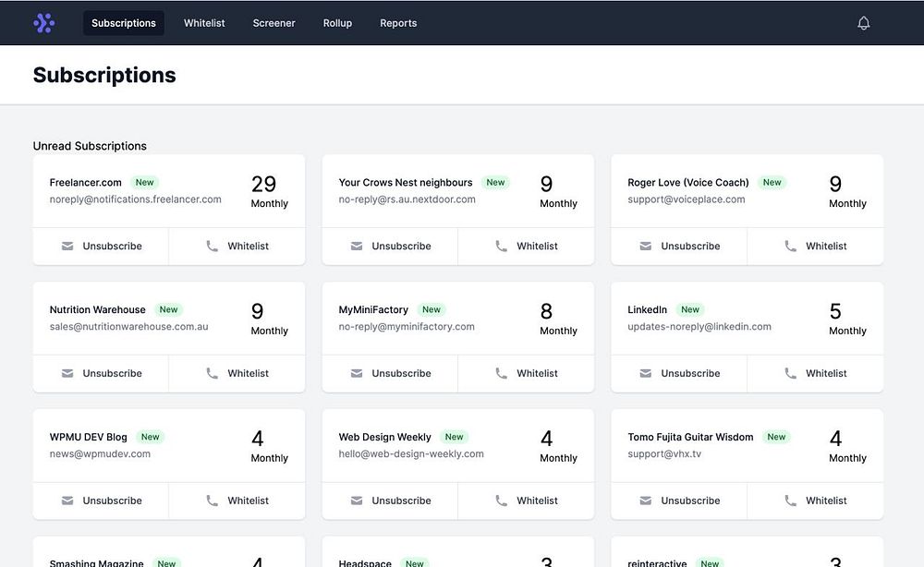
Task: Unsubscribe from LinkedIn updates
Action: pyautogui.click(x=679, y=373)
